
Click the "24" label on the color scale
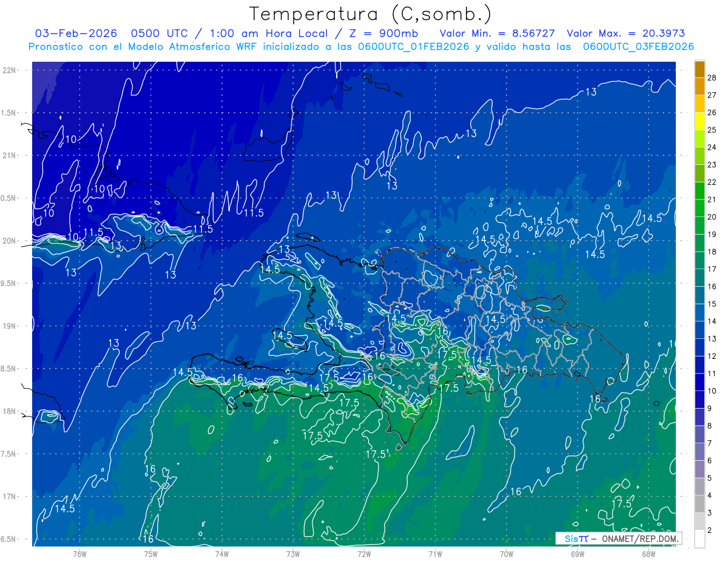tap(712, 147)
